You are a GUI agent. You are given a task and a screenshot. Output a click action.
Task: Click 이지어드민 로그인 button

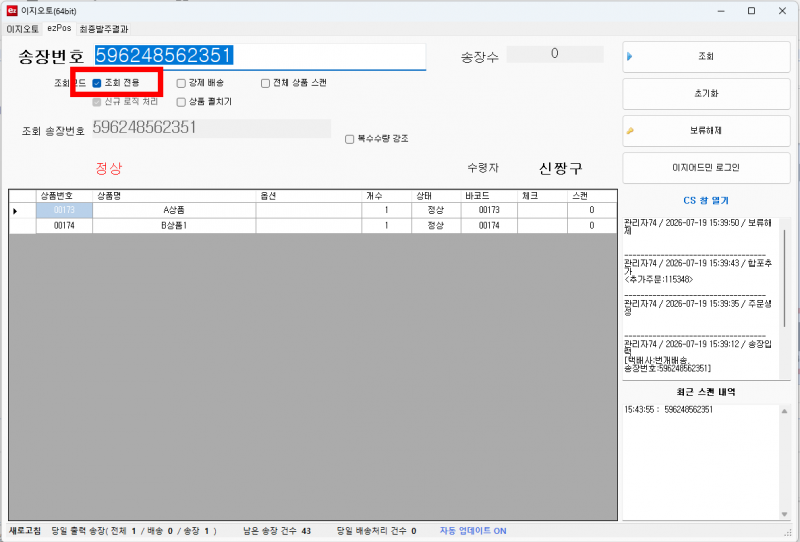pos(706,167)
